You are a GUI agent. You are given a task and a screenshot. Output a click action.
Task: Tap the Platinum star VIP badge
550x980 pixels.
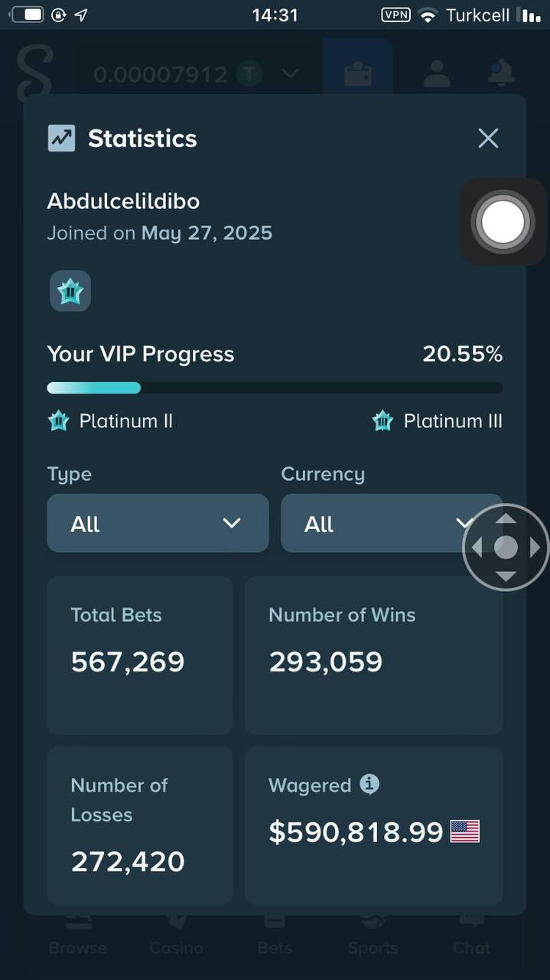click(70, 291)
